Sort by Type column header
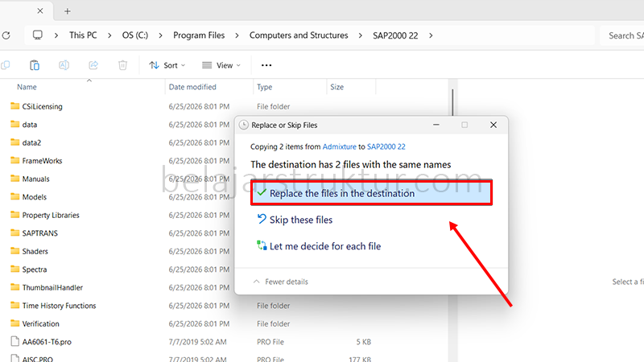 [265, 87]
